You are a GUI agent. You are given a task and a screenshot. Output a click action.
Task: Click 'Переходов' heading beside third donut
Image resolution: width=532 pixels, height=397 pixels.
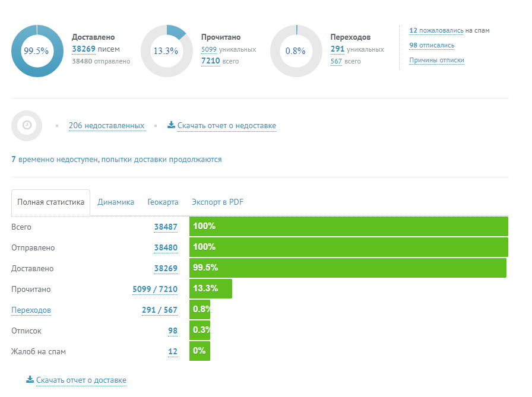350,37
